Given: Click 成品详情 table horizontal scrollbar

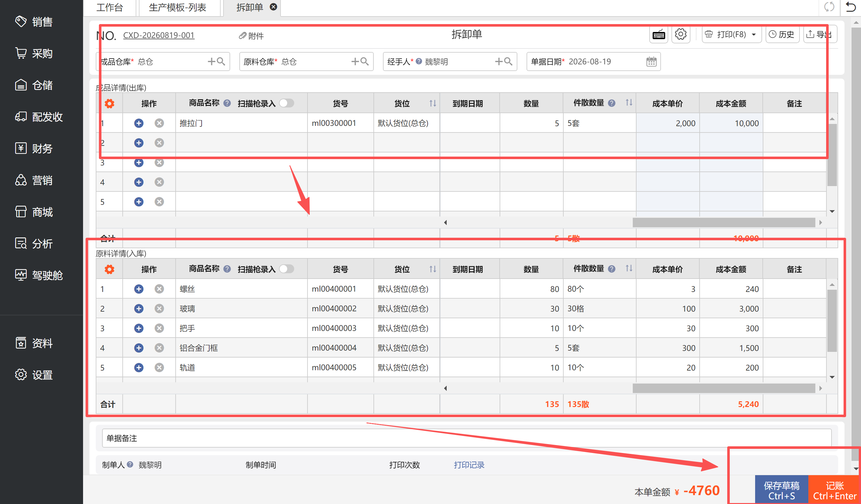Looking at the screenshot, I should [x=724, y=223].
